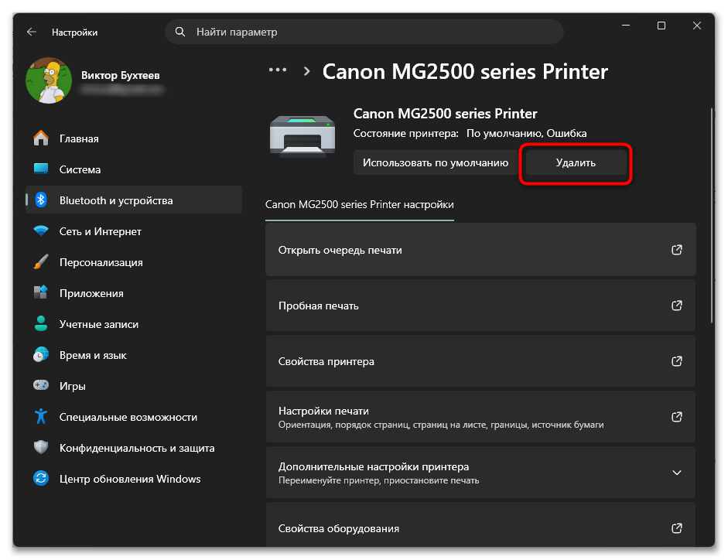Click the back arrow icon
Viewport: 728px width, 560px height.
point(32,32)
